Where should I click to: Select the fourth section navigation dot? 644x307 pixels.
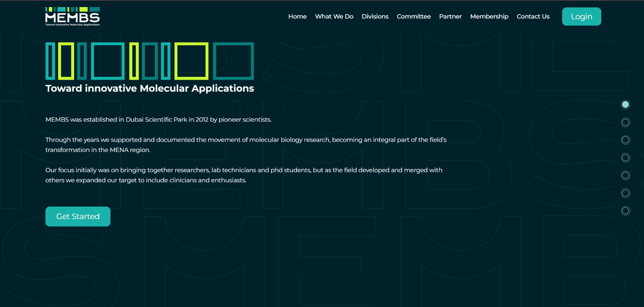tap(625, 158)
